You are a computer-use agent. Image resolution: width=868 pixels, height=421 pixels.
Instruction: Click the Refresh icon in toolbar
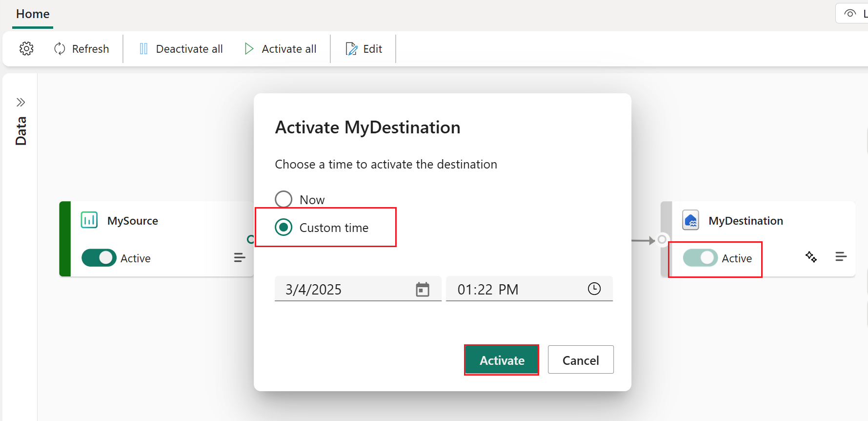coord(60,49)
